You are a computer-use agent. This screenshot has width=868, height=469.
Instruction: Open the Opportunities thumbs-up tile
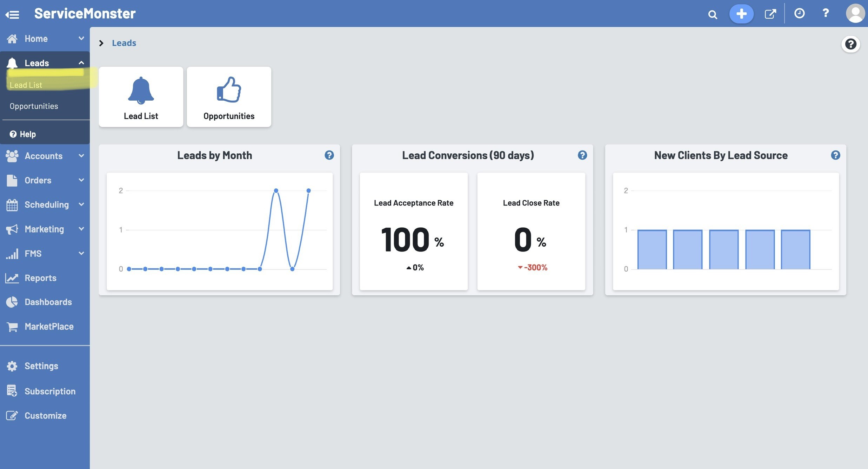[x=229, y=97]
